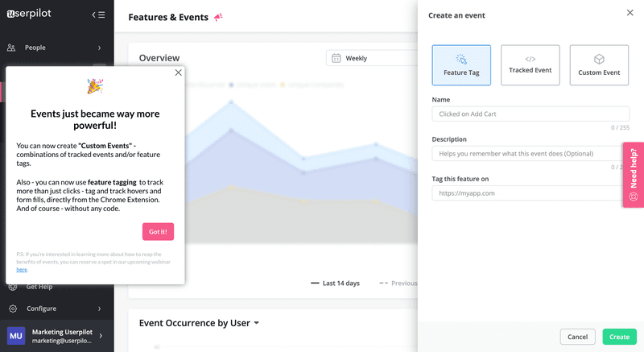Click the Feature Tag cursor icon
Screen dimensions: 644x352
coord(461,59)
